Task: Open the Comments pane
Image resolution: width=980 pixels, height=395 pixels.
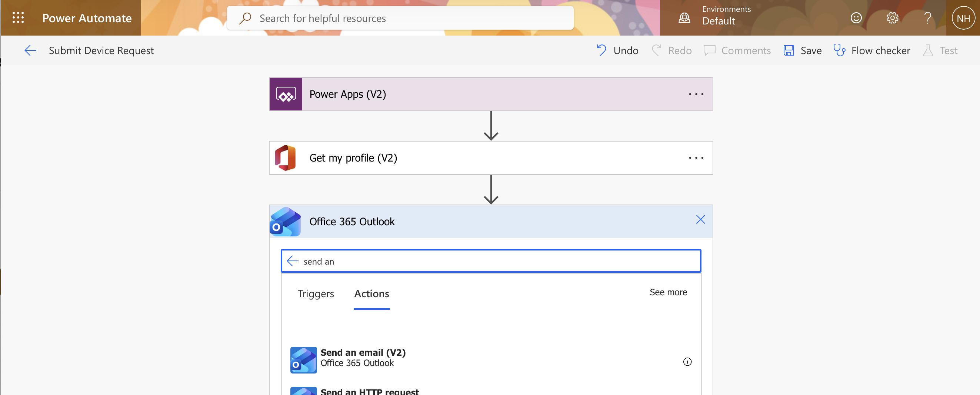Action: point(737,50)
